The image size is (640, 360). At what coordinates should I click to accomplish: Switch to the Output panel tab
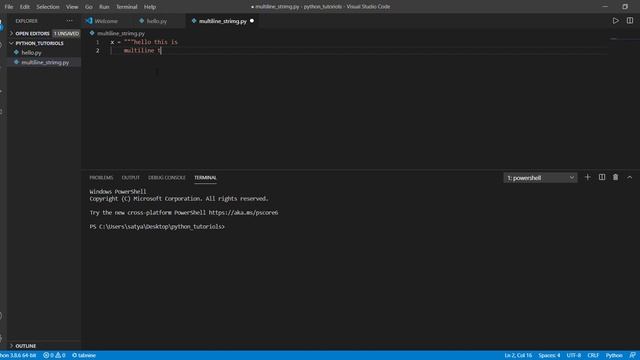click(131, 178)
